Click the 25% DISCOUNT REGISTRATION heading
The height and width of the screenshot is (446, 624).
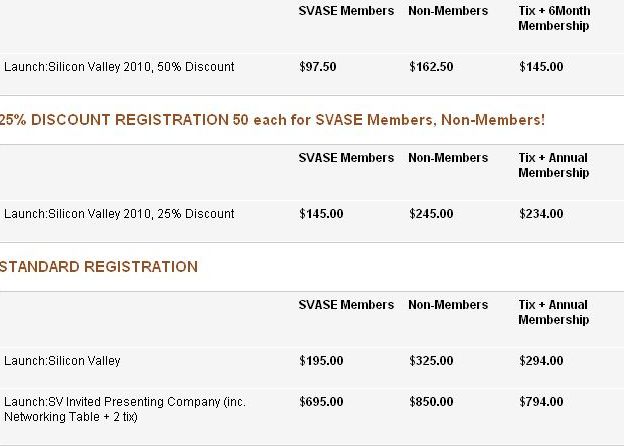tap(272, 120)
